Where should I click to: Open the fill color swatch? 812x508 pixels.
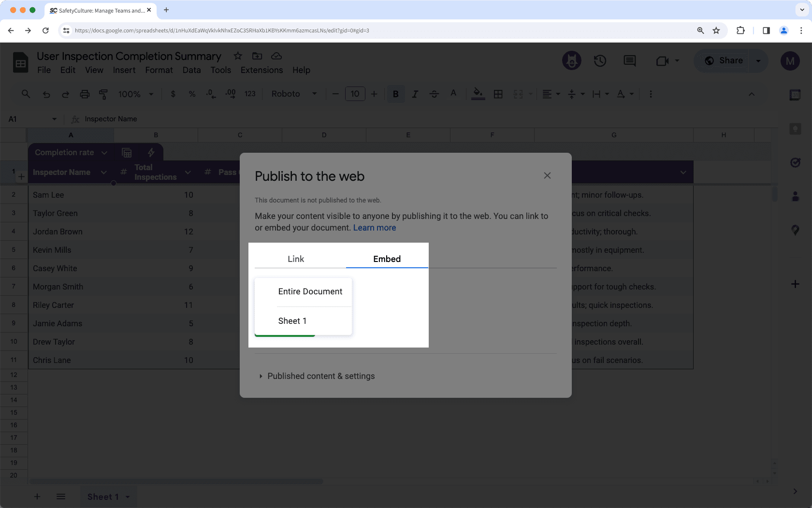coord(478,94)
